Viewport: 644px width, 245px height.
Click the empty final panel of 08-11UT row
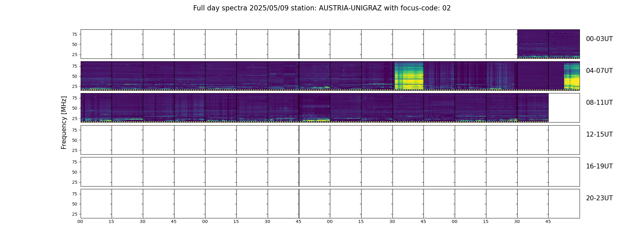564,108
